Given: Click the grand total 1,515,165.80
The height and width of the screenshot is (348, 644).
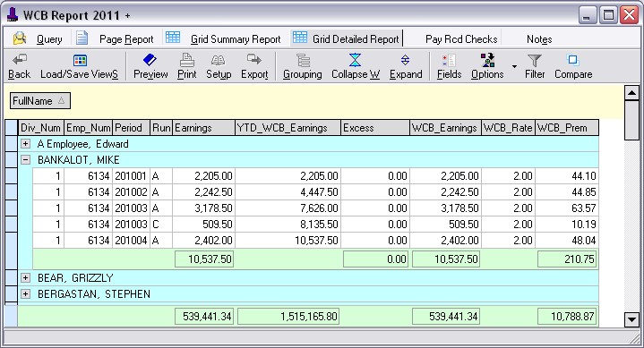Looking at the screenshot, I should pos(288,317).
